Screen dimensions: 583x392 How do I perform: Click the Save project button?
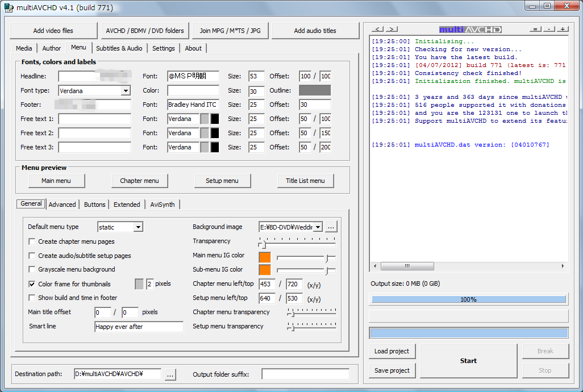[392, 370]
